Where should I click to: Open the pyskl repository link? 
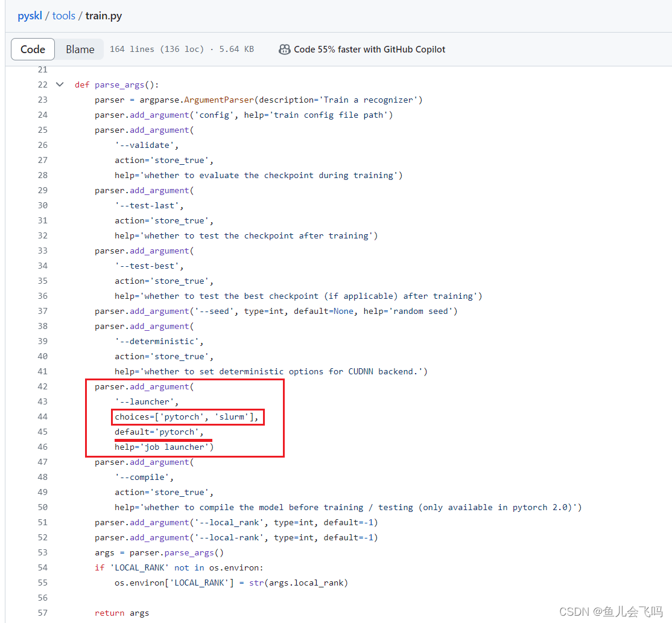pos(30,16)
